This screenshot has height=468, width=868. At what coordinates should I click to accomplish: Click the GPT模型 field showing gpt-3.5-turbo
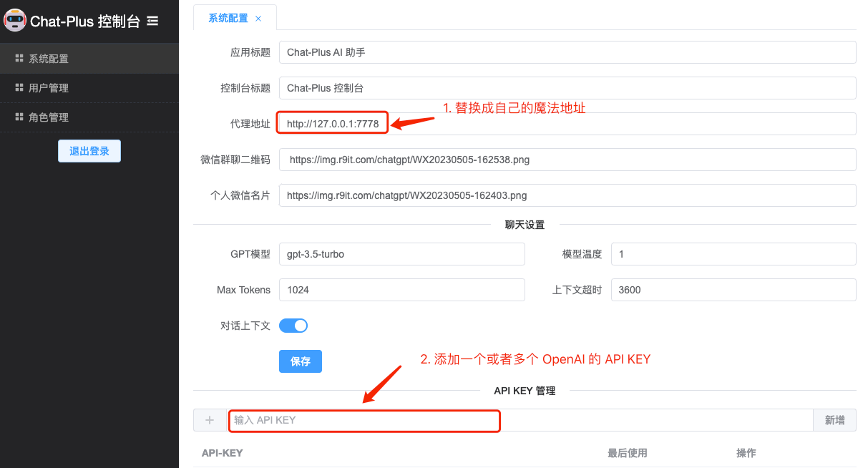point(402,254)
